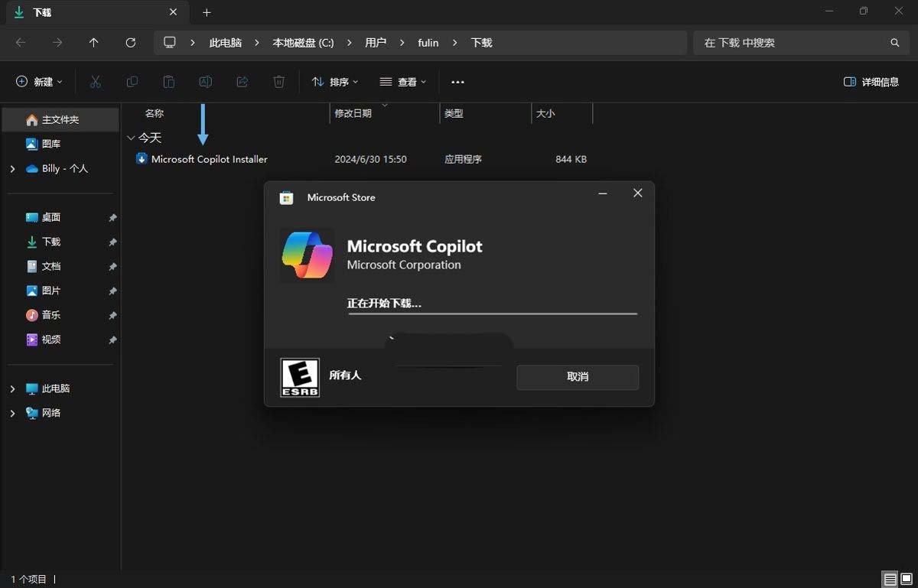Viewport: 918px width, 588px height.
Task: Switch to details list view icon in status bar
Action: [889, 579]
